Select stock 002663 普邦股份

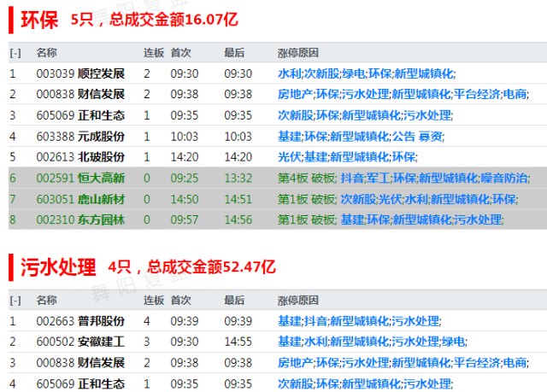(80, 321)
